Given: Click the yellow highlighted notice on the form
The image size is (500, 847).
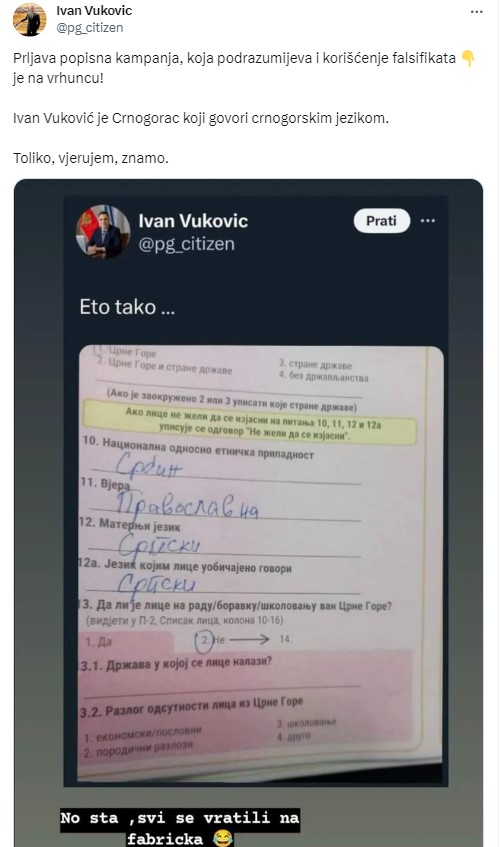Looking at the screenshot, I should [x=249, y=425].
